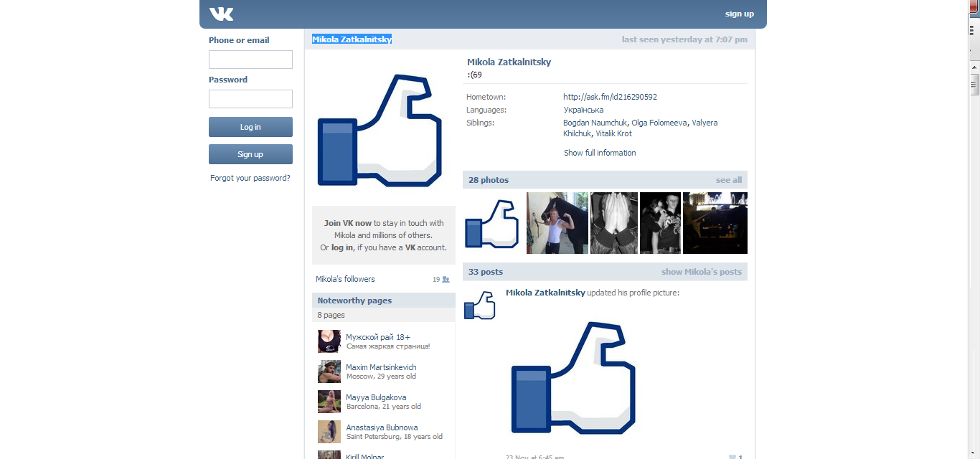This screenshot has width=980, height=459.
Task: Open Olga Folomeeva's profile link
Action: pos(659,123)
